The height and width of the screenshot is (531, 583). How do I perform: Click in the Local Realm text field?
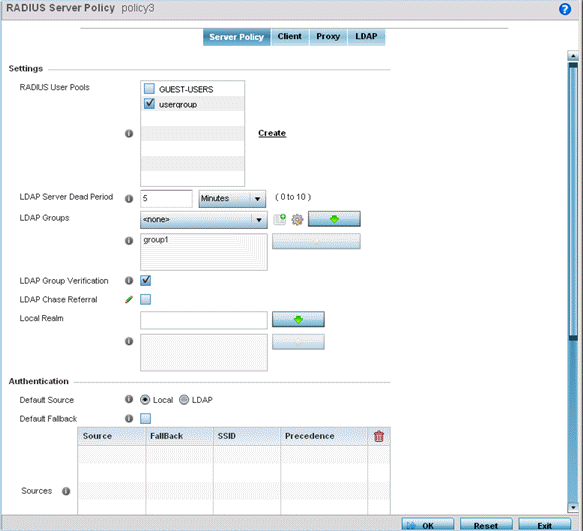(x=204, y=320)
